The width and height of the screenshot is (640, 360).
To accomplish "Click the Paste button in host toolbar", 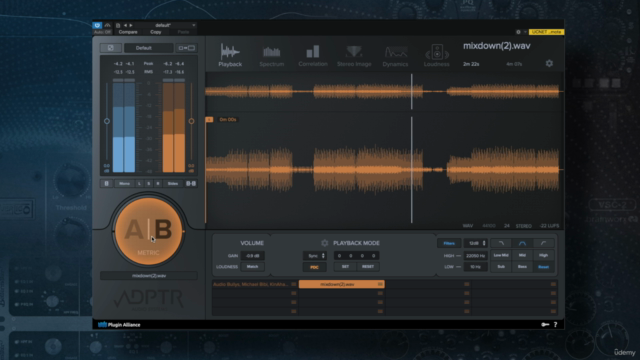I will [183, 32].
